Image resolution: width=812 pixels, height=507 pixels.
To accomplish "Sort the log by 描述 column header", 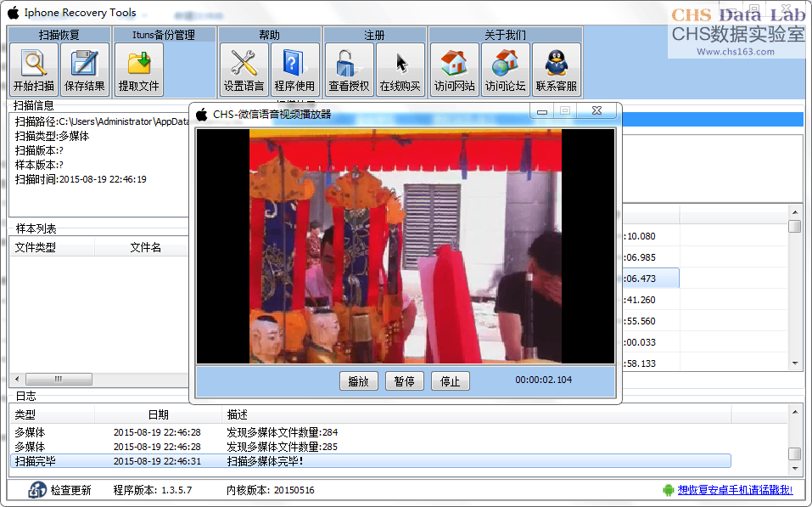I will (477, 414).
